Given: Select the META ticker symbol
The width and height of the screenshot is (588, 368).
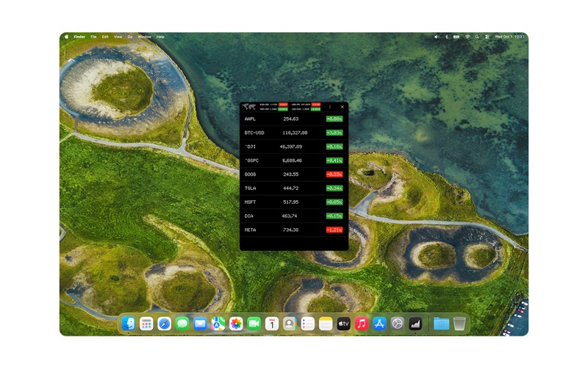Looking at the screenshot, I should (x=250, y=230).
